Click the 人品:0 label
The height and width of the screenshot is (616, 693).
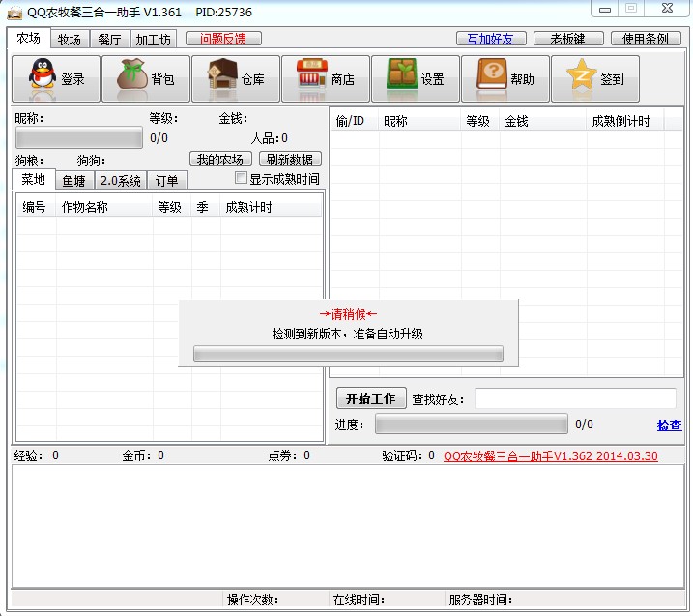(269, 138)
